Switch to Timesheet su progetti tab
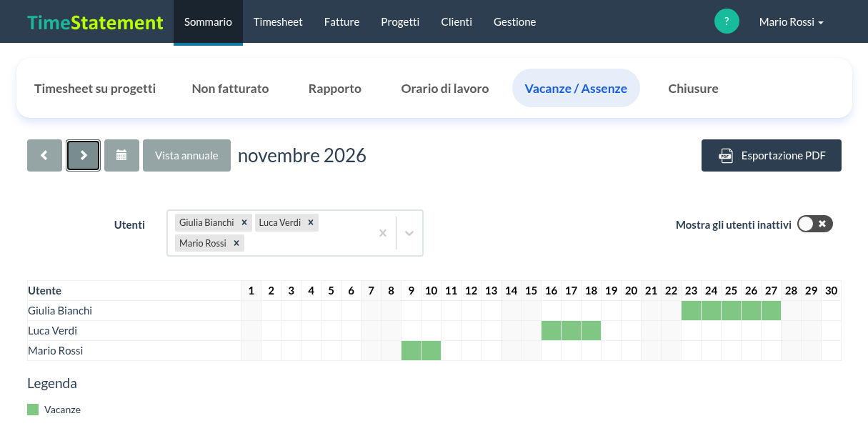The image size is (868, 436). [x=95, y=89]
